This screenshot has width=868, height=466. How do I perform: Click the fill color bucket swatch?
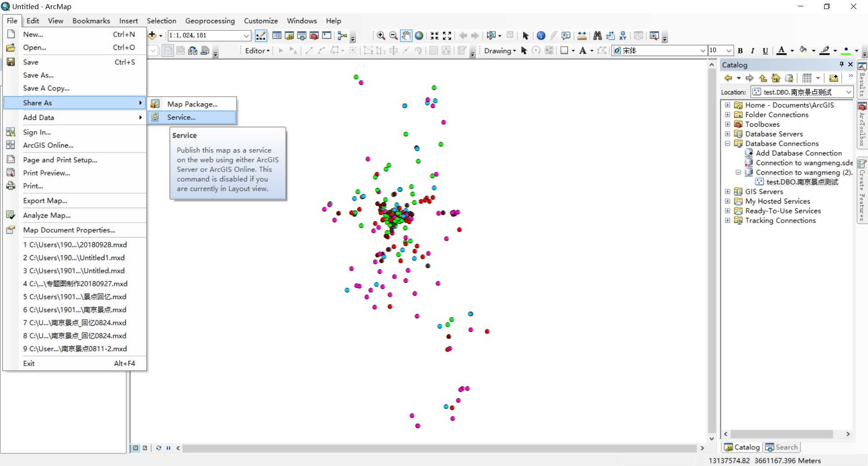[803, 51]
